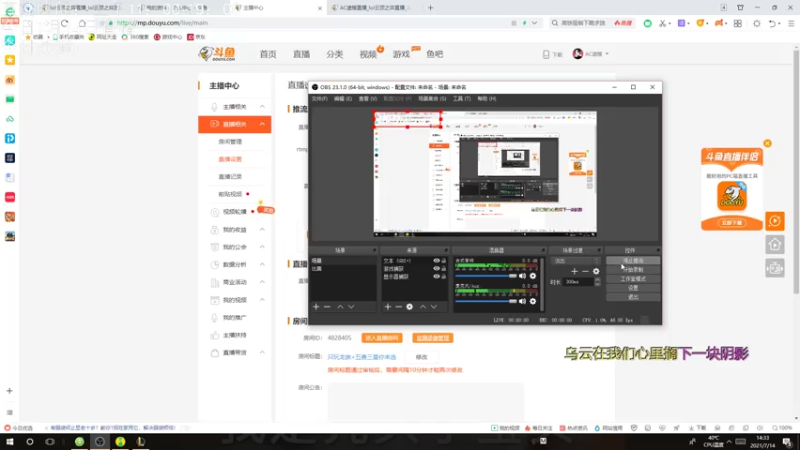Remove scene with OBS scenes minus icon
Viewport: 800px width, 450px height.
327,307
